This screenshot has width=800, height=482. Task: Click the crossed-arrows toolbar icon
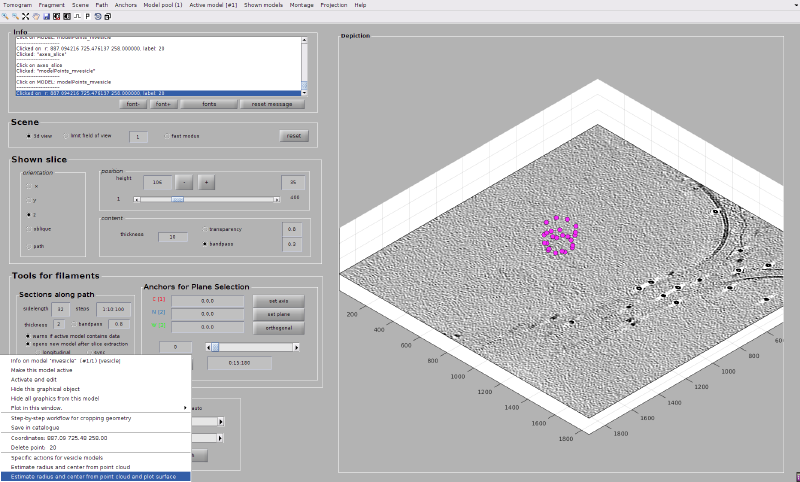pos(26,16)
